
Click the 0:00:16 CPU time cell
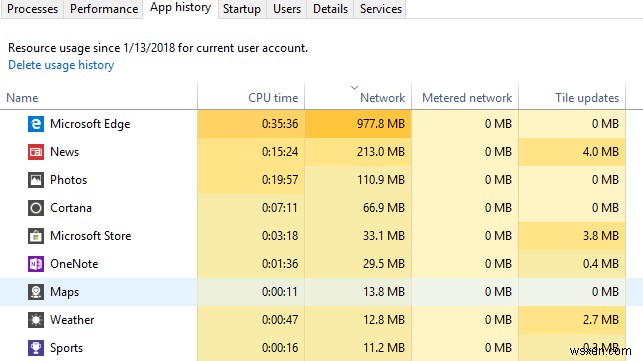251,347
